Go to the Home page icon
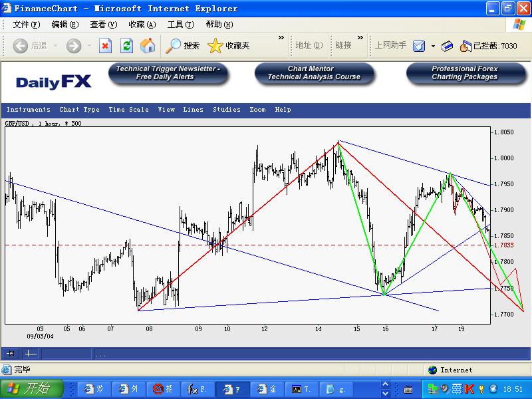532x399 pixels. click(x=147, y=45)
